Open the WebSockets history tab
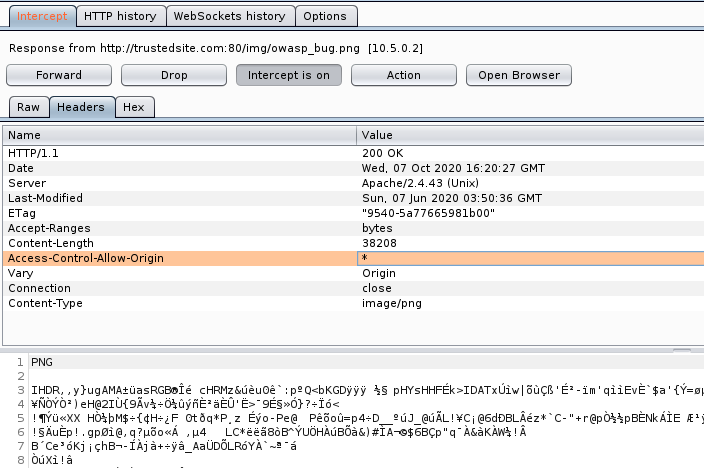 pos(230,16)
